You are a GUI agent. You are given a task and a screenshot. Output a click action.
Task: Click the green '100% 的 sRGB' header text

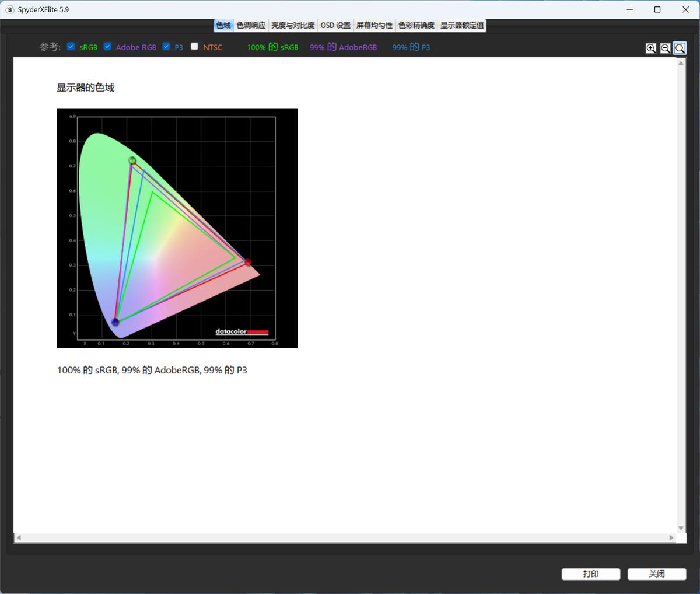coord(272,47)
